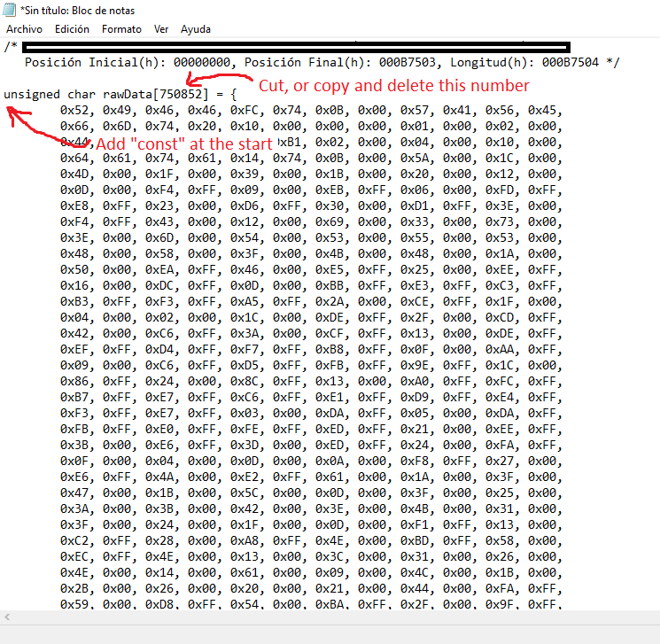
Task: Click byte 0xFC in the first data row
Action: pos(245,110)
